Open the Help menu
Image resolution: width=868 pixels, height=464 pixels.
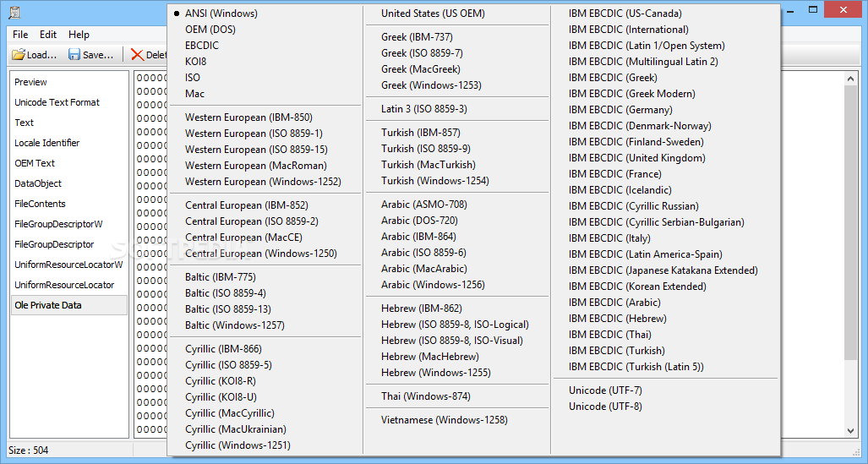(79, 35)
